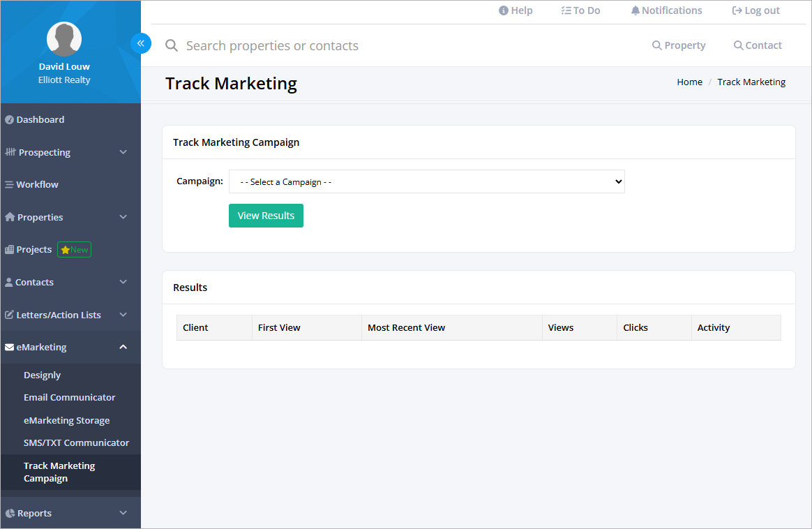The height and width of the screenshot is (529, 812).
Task: Click the Projects building icon
Action: click(x=9, y=249)
